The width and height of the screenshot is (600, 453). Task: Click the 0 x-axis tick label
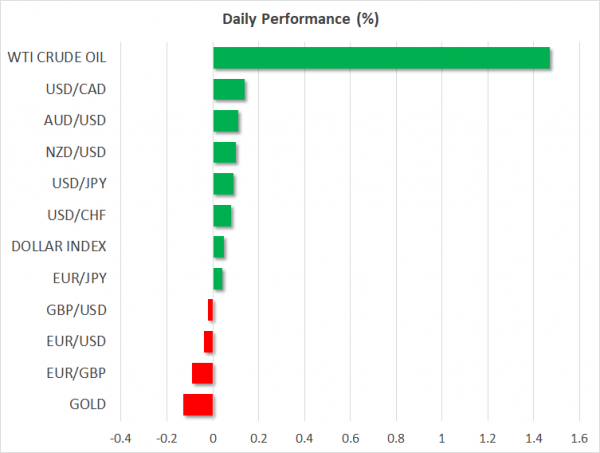213,438
